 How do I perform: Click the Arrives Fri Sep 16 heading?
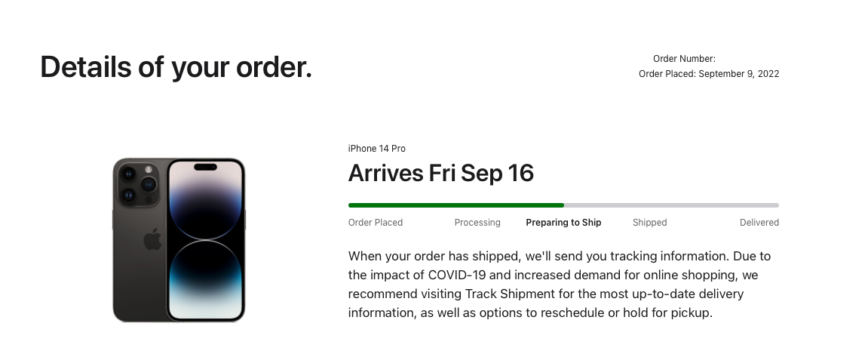[440, 173]
